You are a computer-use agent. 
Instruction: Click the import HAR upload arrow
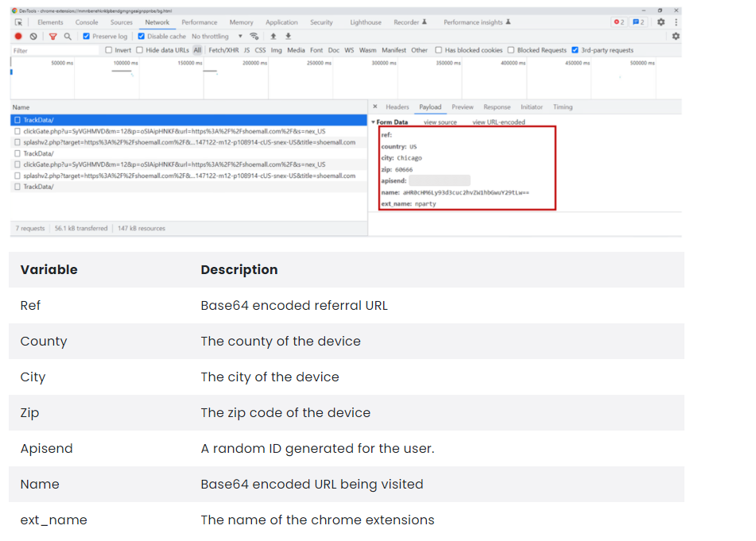click(x=273, y=37)
